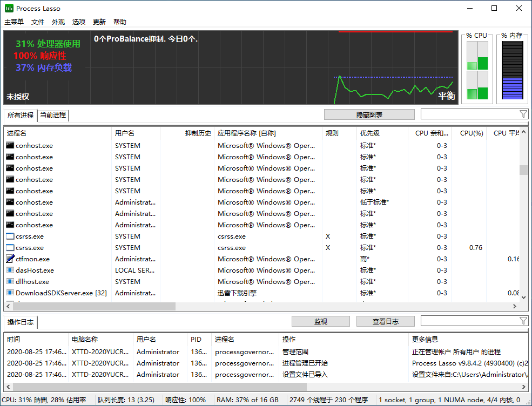Click the 31% 处理器使用 graph label
The width and height of the screenshot is (532, 406).
pos(48,44)
